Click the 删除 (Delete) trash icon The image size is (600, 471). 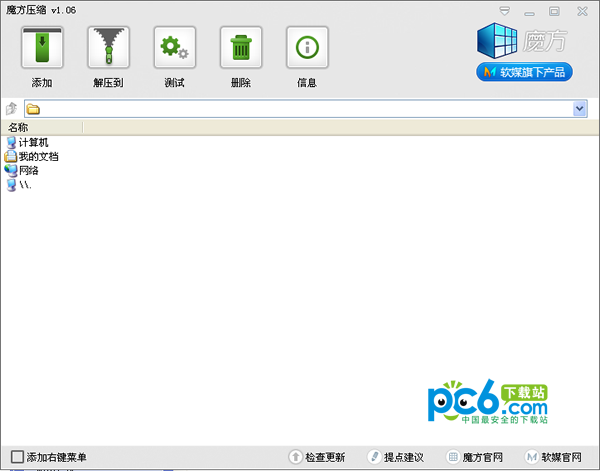click(240, 48)
